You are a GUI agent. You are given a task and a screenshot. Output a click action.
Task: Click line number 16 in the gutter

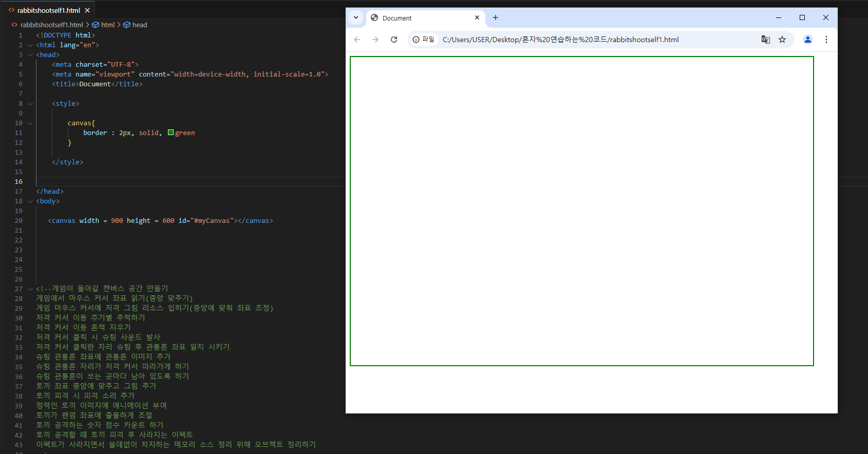tap(18, 182)
